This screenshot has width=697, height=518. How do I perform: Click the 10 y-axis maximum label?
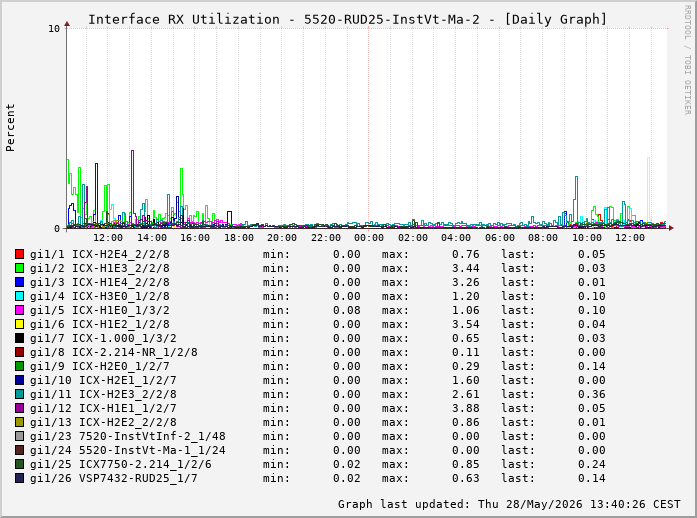tap(54, 29)
